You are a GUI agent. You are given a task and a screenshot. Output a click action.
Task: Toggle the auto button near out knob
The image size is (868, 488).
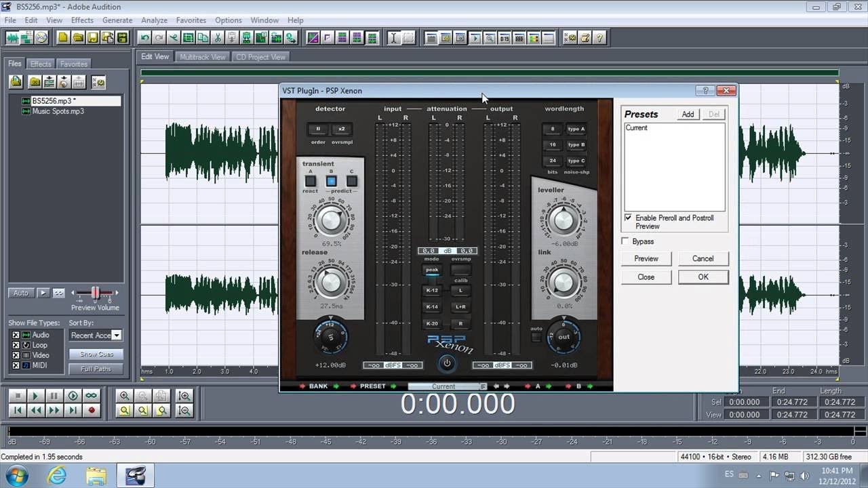point(536,337)
